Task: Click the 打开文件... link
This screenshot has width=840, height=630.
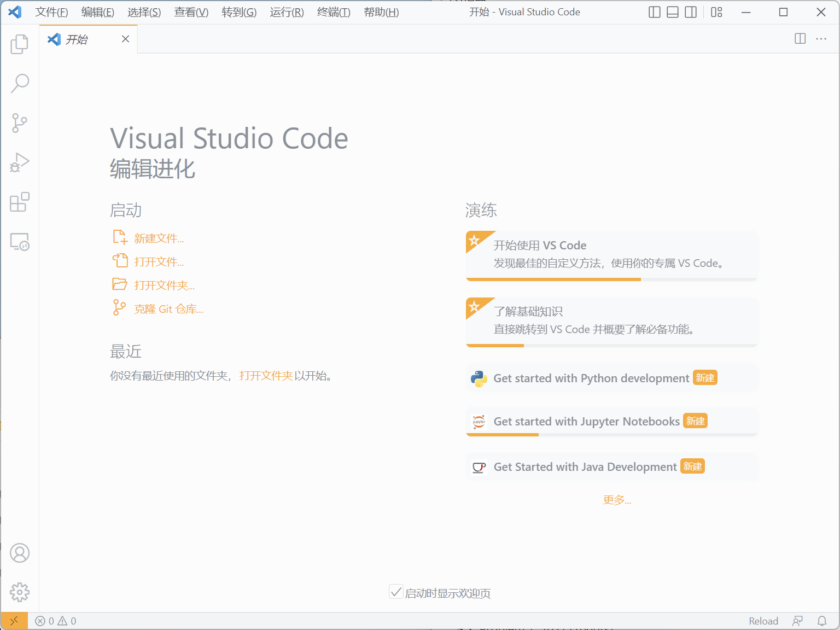Action: [x=159, y=262]
